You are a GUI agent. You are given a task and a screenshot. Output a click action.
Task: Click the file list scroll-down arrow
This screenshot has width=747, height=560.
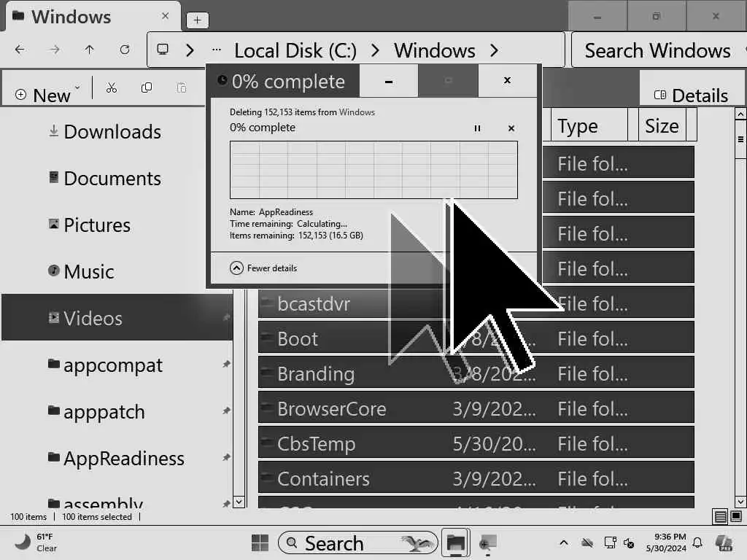(740, 502)
